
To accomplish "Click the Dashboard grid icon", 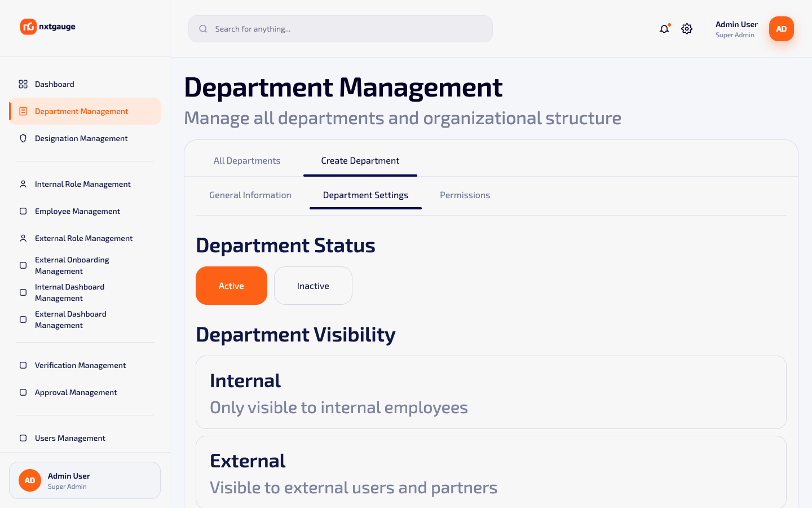I will [x=23, y=84].
